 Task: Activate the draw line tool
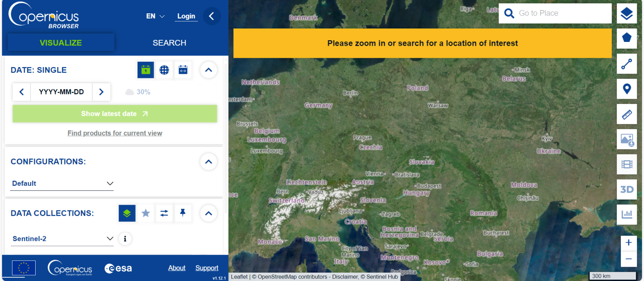pyautogui.click(x=626, y=64)
